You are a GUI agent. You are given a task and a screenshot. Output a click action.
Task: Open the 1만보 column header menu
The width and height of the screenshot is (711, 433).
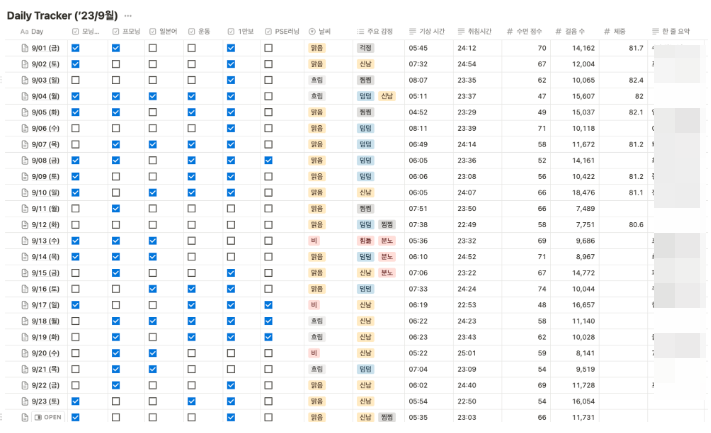[x=242, y=32]
